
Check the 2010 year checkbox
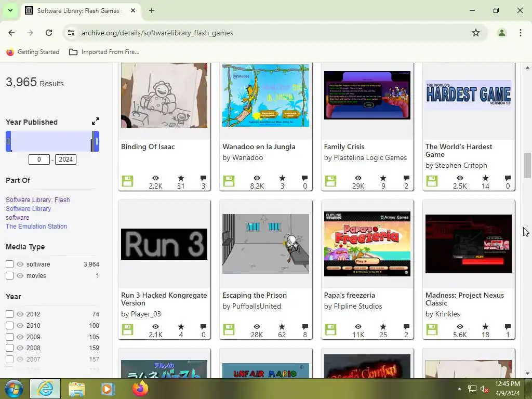pyautogui.click(x=9, y=326)
